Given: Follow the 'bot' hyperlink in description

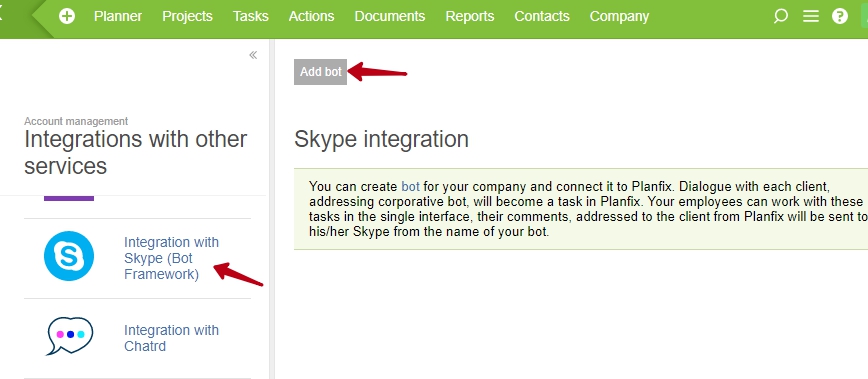Looking at the screenshot, I should pos(410,186).
